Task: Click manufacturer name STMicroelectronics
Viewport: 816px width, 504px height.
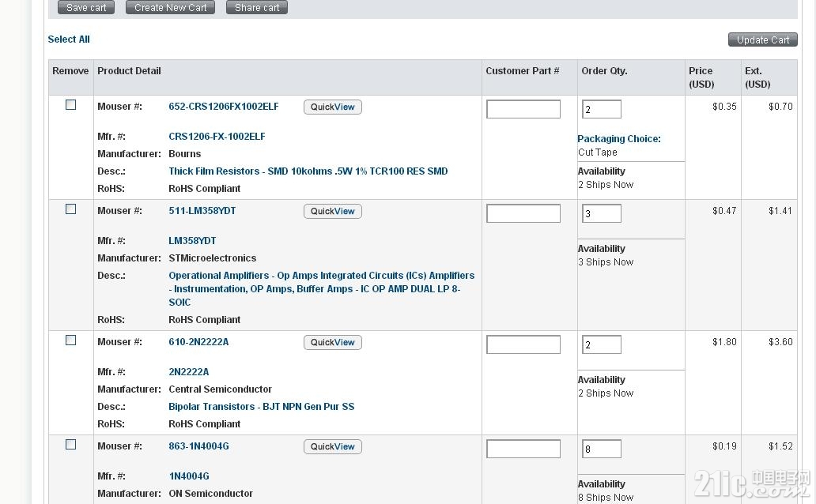Action: click(213, 258)
